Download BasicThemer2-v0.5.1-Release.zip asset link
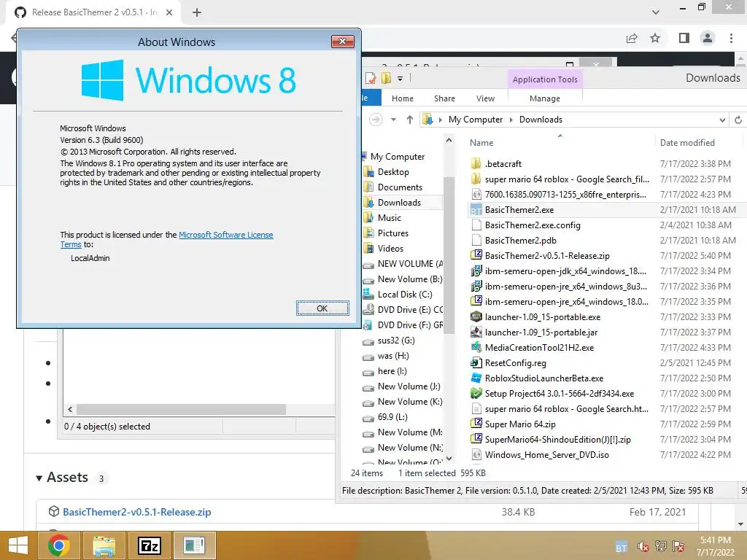This screenshot has height=560, width=747. (137, 512)
